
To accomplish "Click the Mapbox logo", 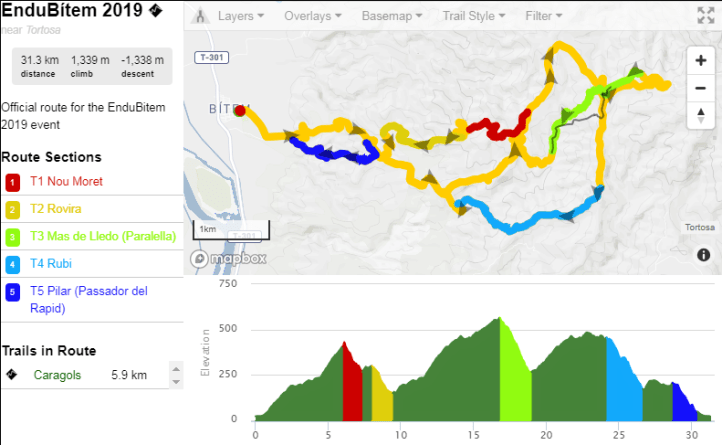I will (229, 259).
